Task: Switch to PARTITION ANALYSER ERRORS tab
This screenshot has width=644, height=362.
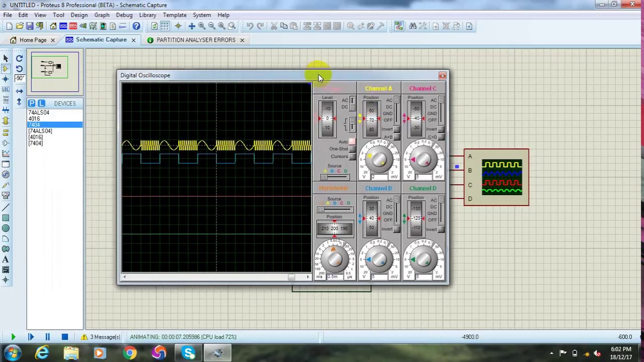Action: pos(196,40)
